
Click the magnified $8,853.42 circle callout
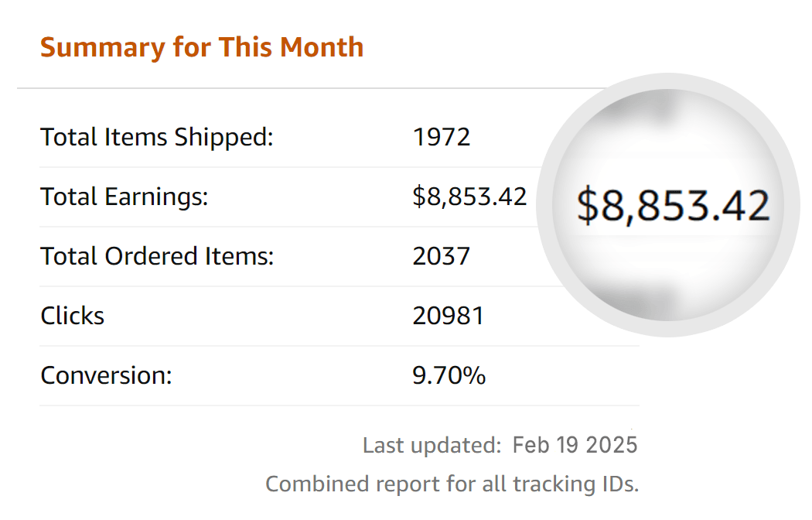[668, 205]
